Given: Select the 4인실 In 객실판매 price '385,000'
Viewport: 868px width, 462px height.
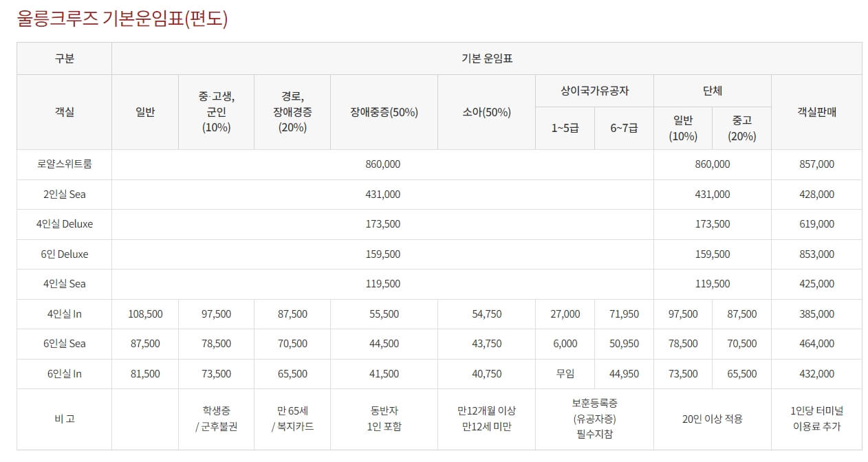Looking at the screenshot, I should pos(816,314).
